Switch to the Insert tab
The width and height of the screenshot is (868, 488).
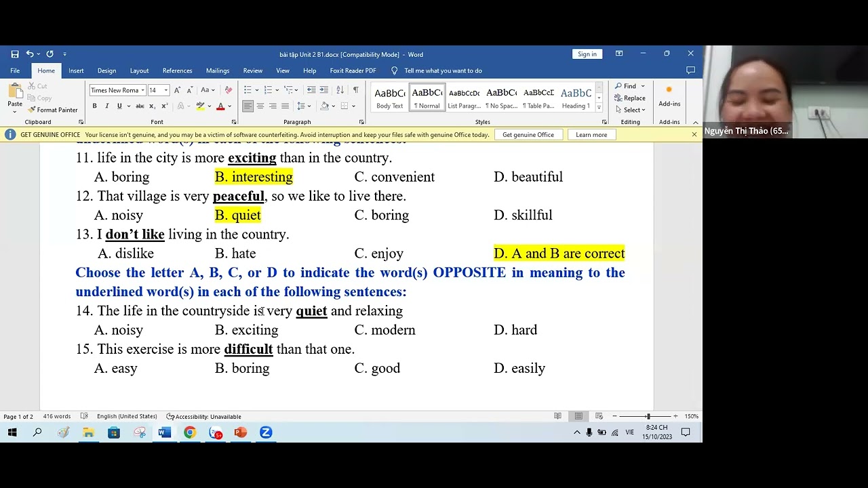tap(76, 70)
